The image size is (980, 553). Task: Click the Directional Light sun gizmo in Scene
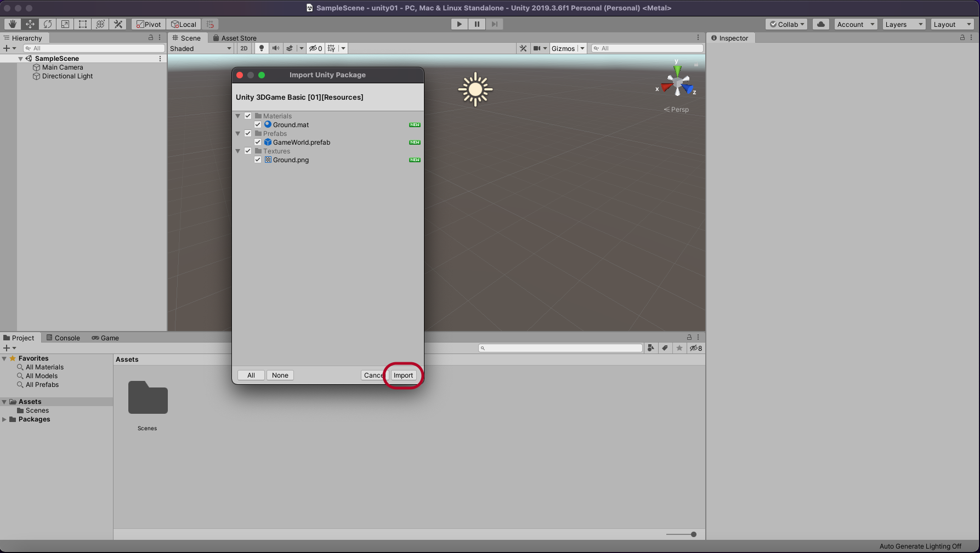coord(475,89)
